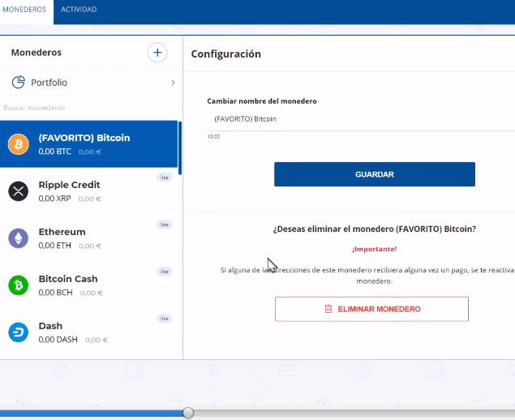This screenshot has width=515, height=420.
Task: Click trash icon in Eliminar Monedero
Action: [x=328, y=309]
